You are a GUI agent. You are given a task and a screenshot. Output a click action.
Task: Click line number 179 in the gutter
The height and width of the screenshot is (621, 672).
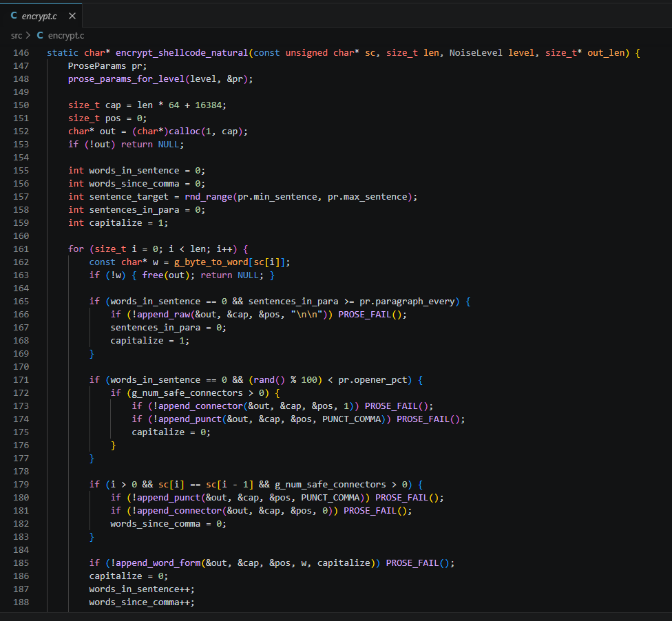pyautogui.click(x=21, y=484)
